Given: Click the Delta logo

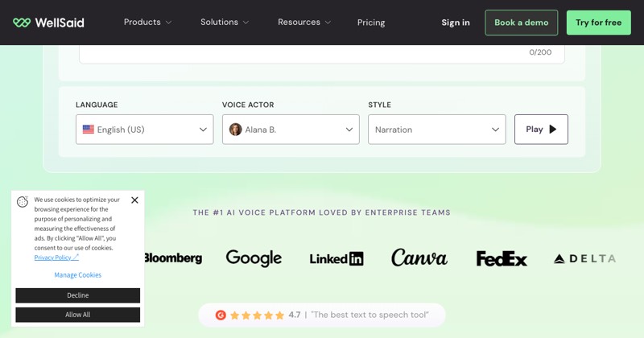Looking at the screenshot, I should coord(584,259).
